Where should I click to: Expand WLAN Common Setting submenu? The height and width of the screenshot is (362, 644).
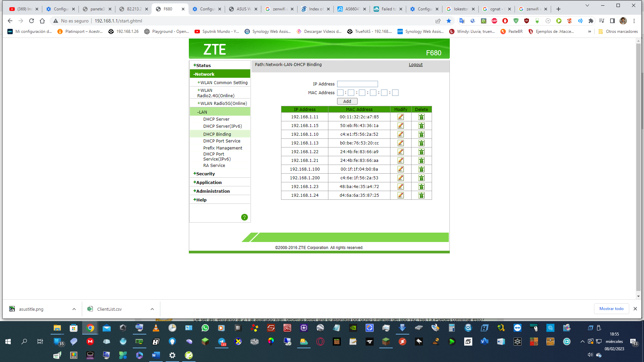(223, 82)
